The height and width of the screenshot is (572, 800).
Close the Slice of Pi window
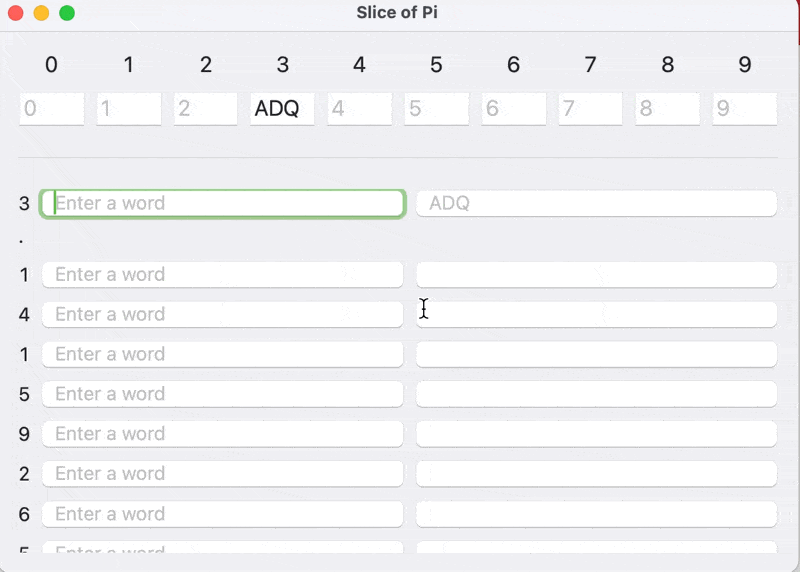pos(16,13)
